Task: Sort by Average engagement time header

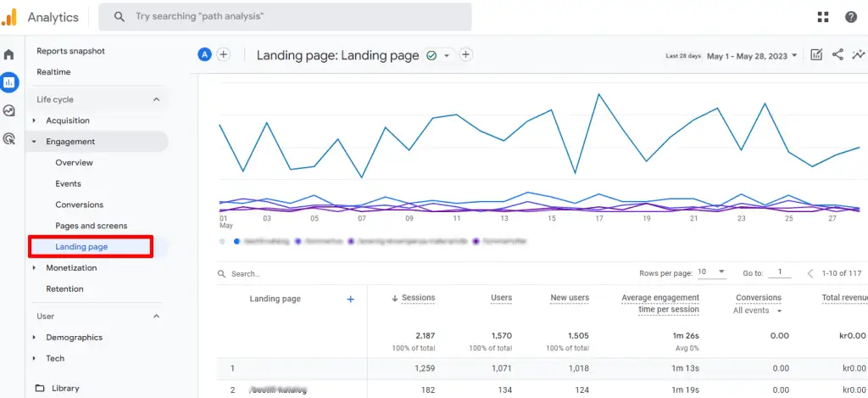Action: [x=660, y=304]
